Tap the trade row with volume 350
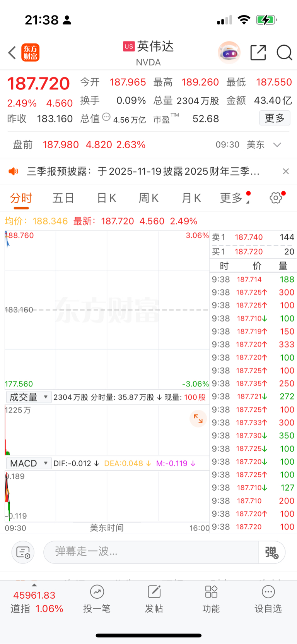The image size is (297, 644). click(253, 436)
